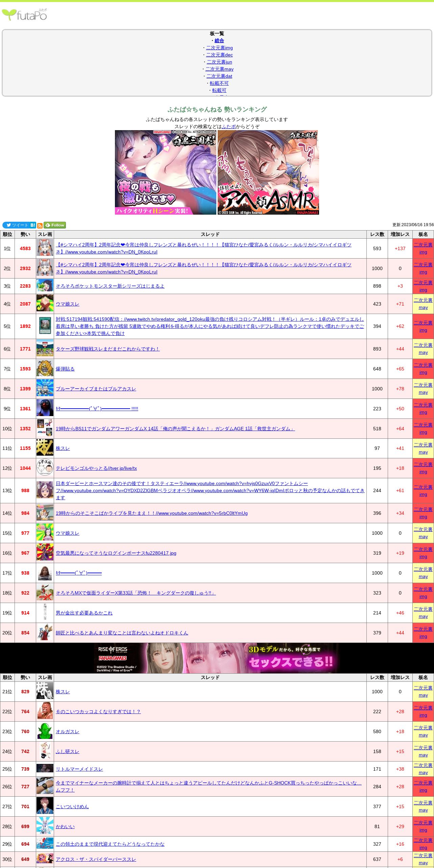Viewport: 434px width, 868px height.
Task: Open the rank 4 ウマ娘スレ link
Action: 68,304
